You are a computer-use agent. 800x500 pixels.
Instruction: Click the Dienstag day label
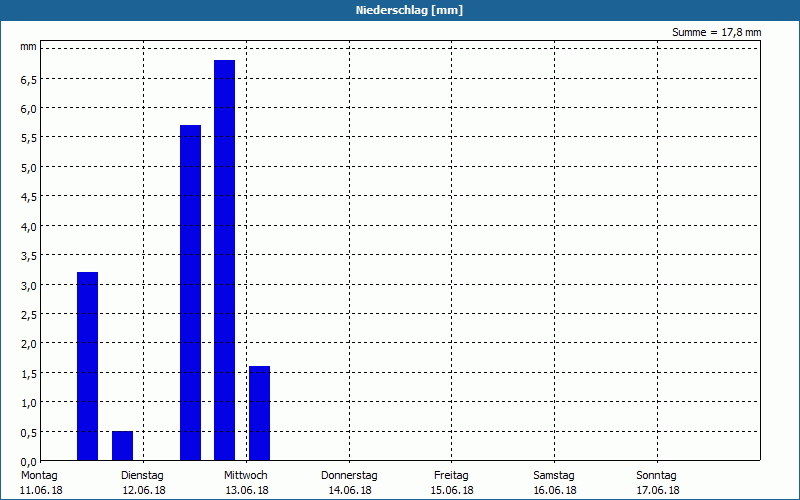coord(142,475)
